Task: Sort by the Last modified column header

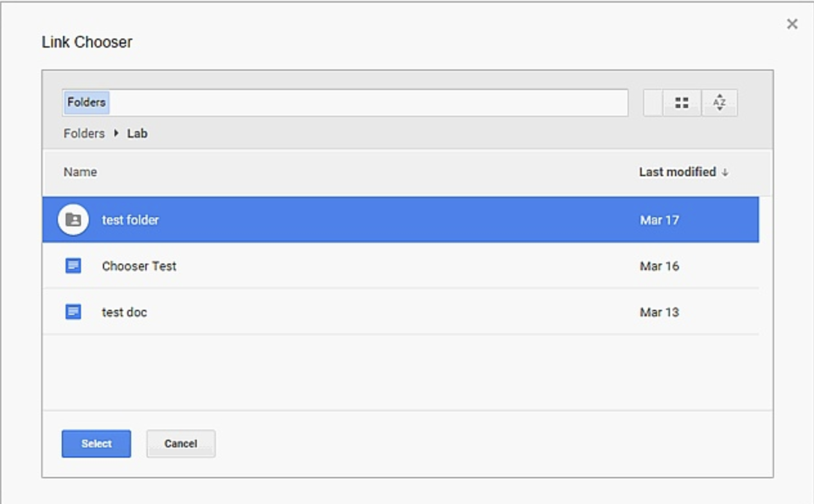Action: coord(677,172)
